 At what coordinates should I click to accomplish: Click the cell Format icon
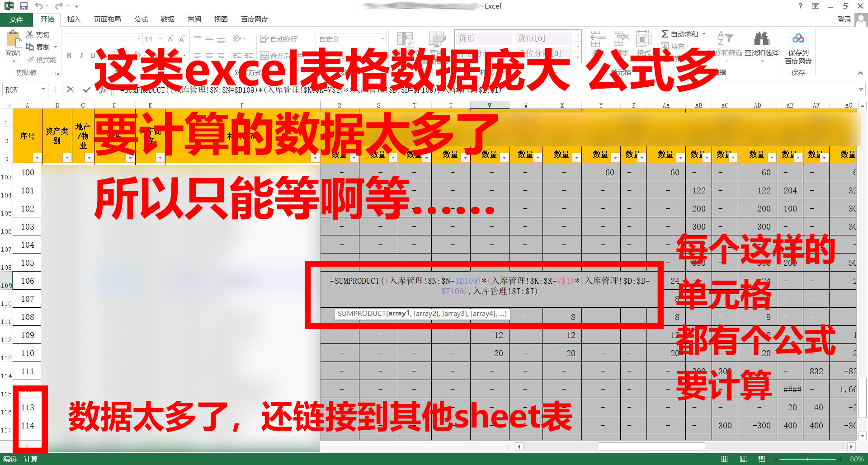643,39
